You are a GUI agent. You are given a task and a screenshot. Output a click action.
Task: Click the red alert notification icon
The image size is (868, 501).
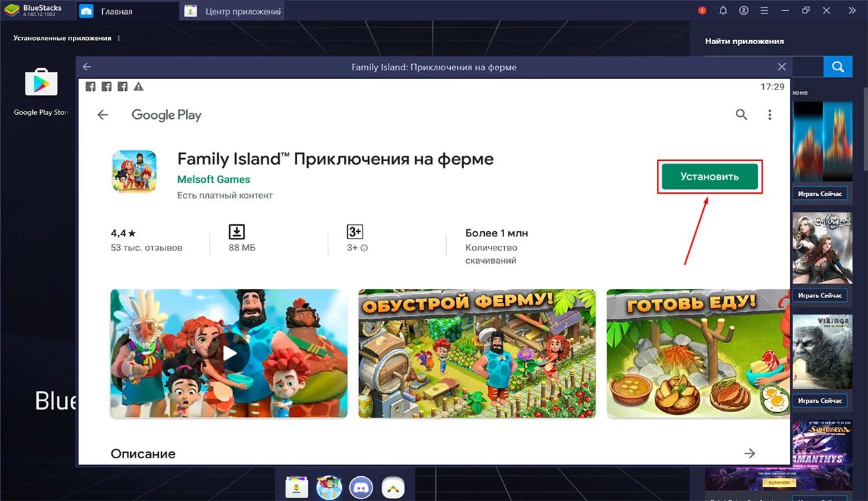(x=702, y=11)
